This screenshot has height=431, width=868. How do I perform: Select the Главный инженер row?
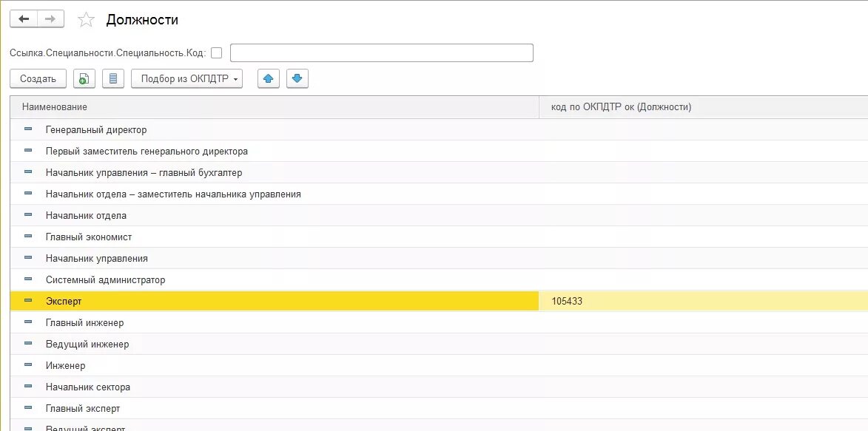click(439, 322)
